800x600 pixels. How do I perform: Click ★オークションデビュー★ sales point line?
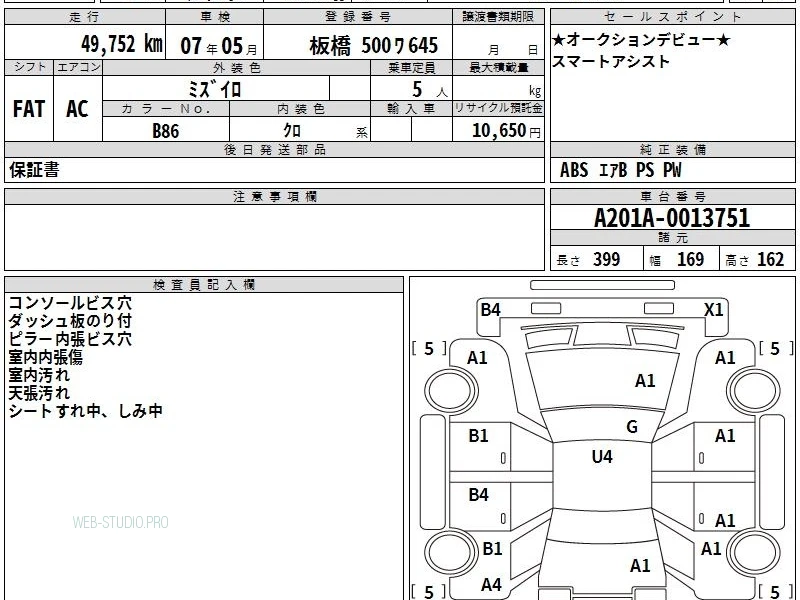click(641, 40)
